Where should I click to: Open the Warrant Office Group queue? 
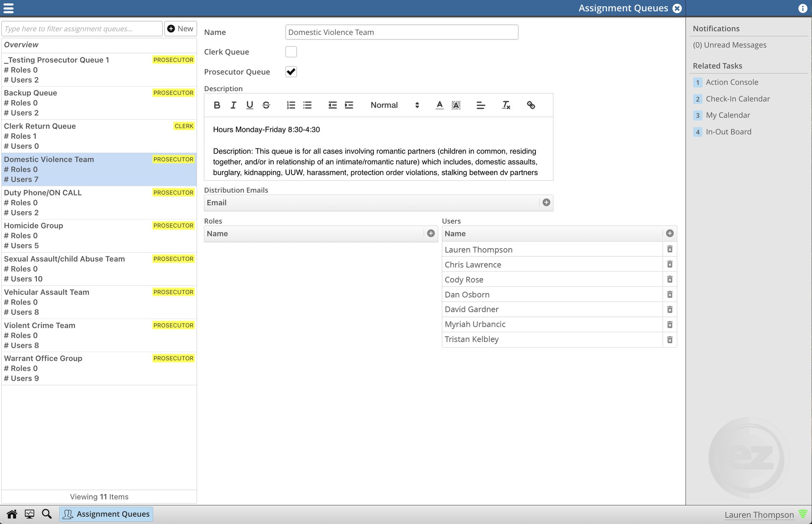99,368
